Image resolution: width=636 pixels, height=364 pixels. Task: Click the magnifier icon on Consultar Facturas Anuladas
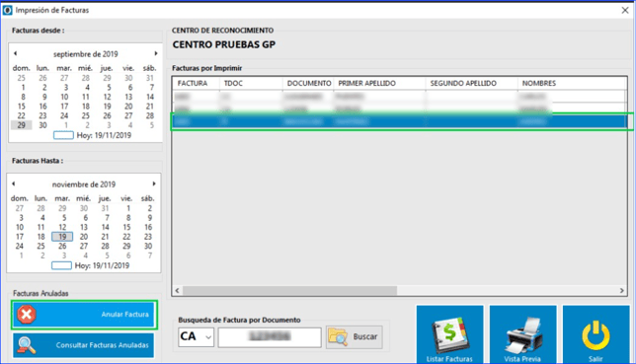27,345
